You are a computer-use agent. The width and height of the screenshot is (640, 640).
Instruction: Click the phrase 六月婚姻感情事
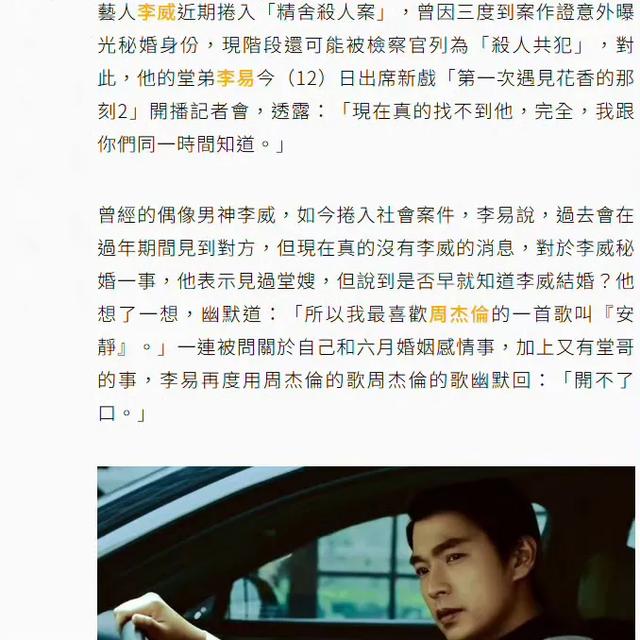pyautogui.click(x=426, y=347)
